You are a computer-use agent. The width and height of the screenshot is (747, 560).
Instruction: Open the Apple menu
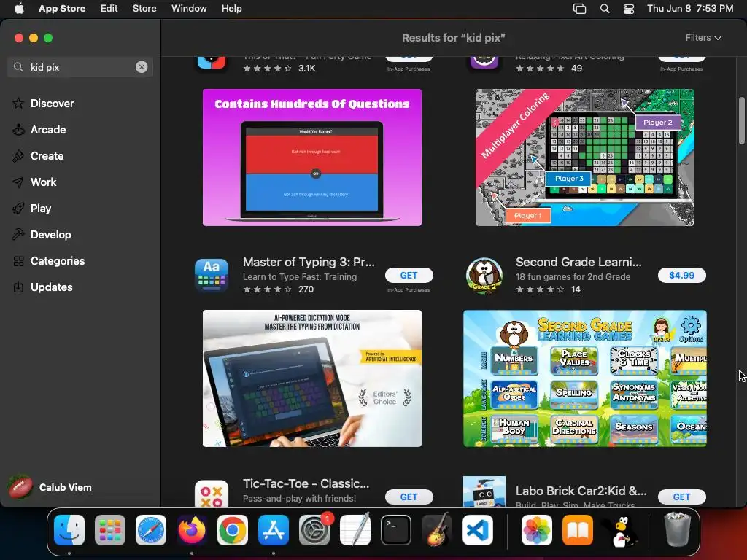coord(19,9)
